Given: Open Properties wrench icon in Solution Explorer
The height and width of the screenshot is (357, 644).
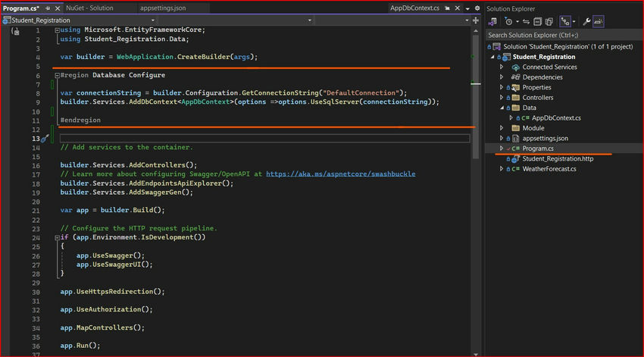Looking at the screenshot, I should [586, 21].
